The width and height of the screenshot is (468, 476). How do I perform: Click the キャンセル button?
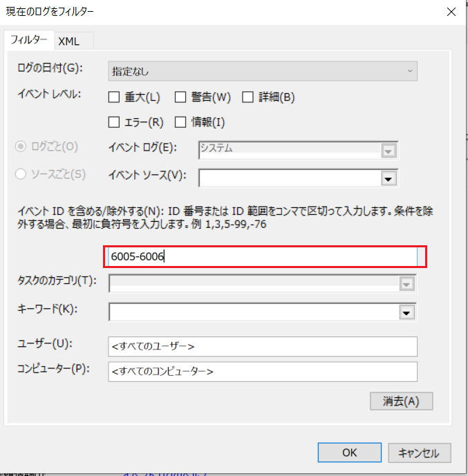pyautogui.click(x=420, y=453)
